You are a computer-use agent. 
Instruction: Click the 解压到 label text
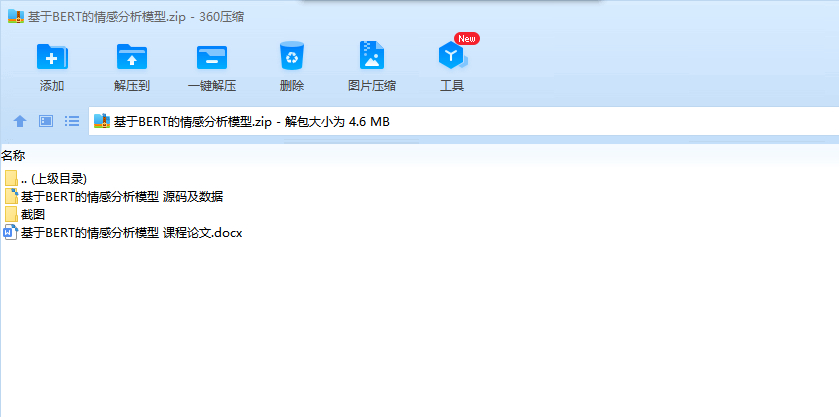[132, 86]
